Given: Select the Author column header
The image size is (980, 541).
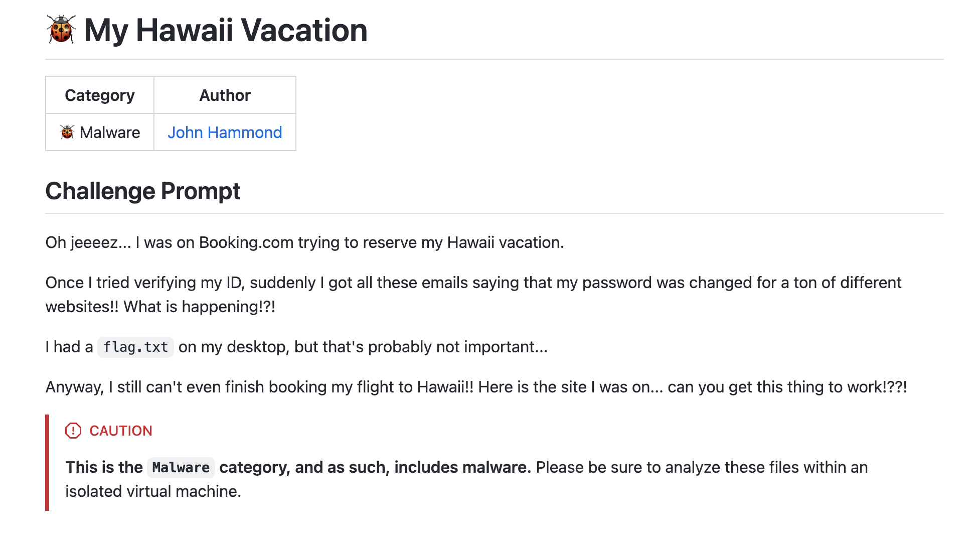Looking at the screenshot, I should (x=225, y=95).
